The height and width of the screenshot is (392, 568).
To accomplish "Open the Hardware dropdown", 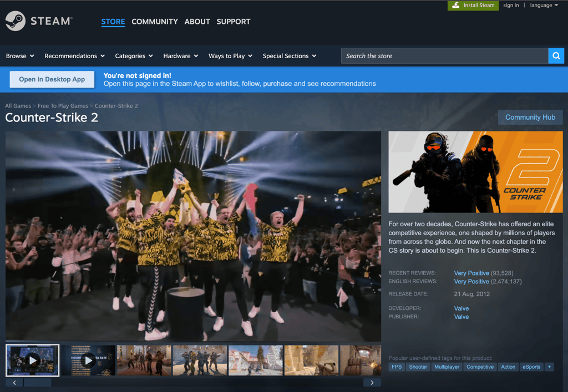I will [180, 56].
